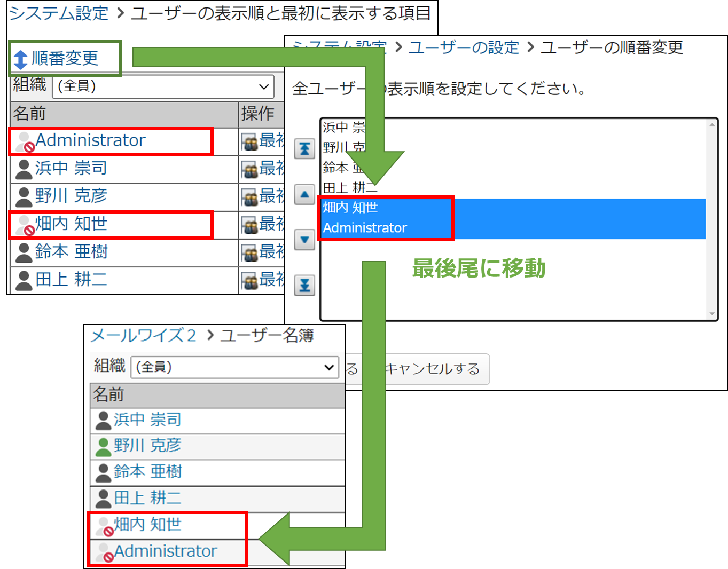Select 畑内 知世 in the order listbox
The height and width of the screenshot is (569, 728).
click(x=350, y=208)
